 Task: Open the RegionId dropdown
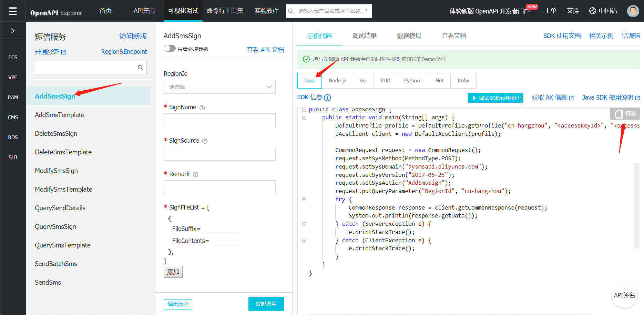coord(219,87)
